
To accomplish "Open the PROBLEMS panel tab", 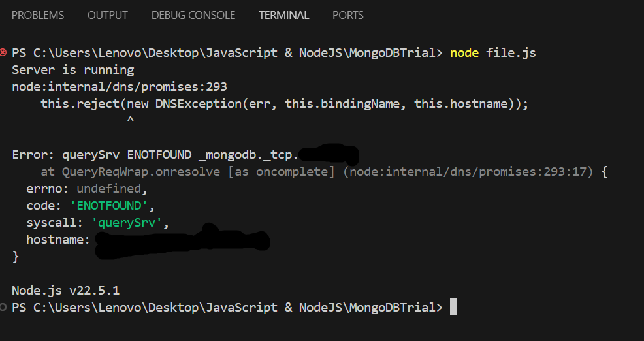I will pos(38,15).
